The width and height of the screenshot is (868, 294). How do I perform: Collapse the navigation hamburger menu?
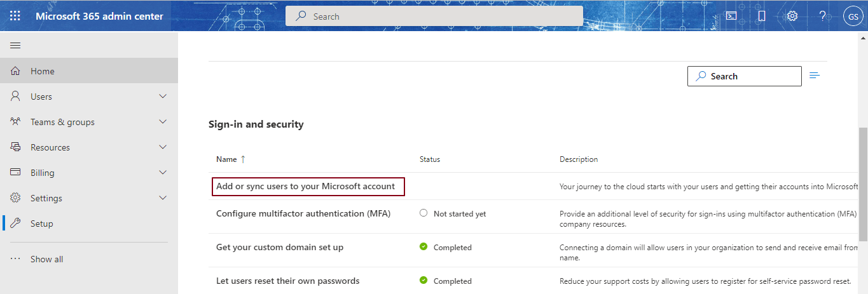tap(15, 46)
